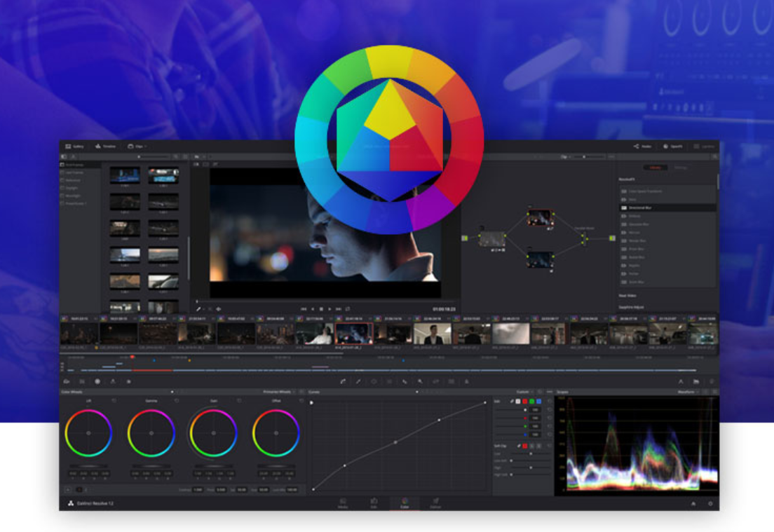Open the Clips dropdown in the top bar

click(x=137, y=146)
